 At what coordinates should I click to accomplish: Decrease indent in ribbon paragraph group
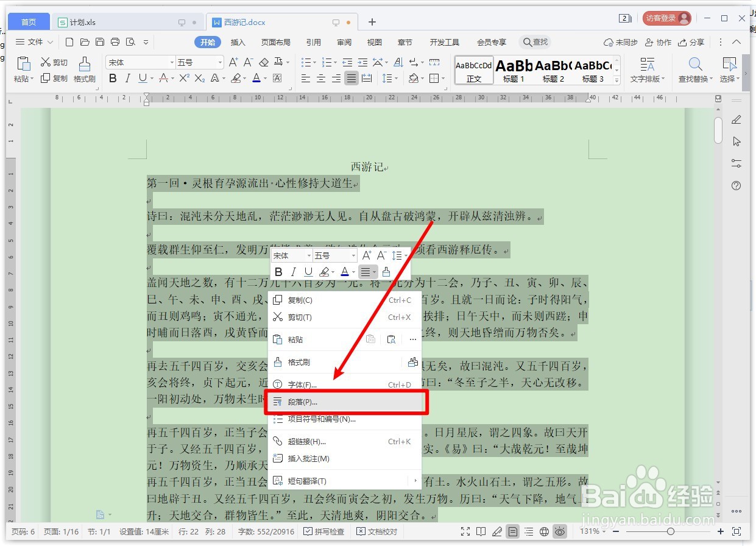(x=347, y=62)
